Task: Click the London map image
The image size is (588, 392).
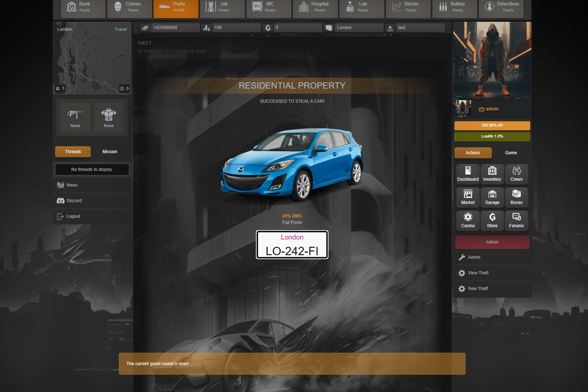Action: pos(92,58)
